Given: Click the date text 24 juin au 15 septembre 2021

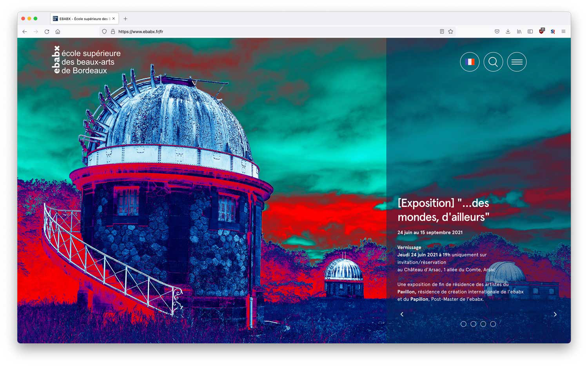Looking at the screenshot, I should pos(430,232).
